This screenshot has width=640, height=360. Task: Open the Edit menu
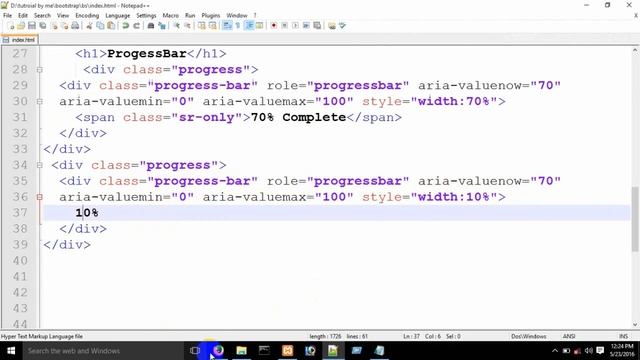(x=23, y=16)
